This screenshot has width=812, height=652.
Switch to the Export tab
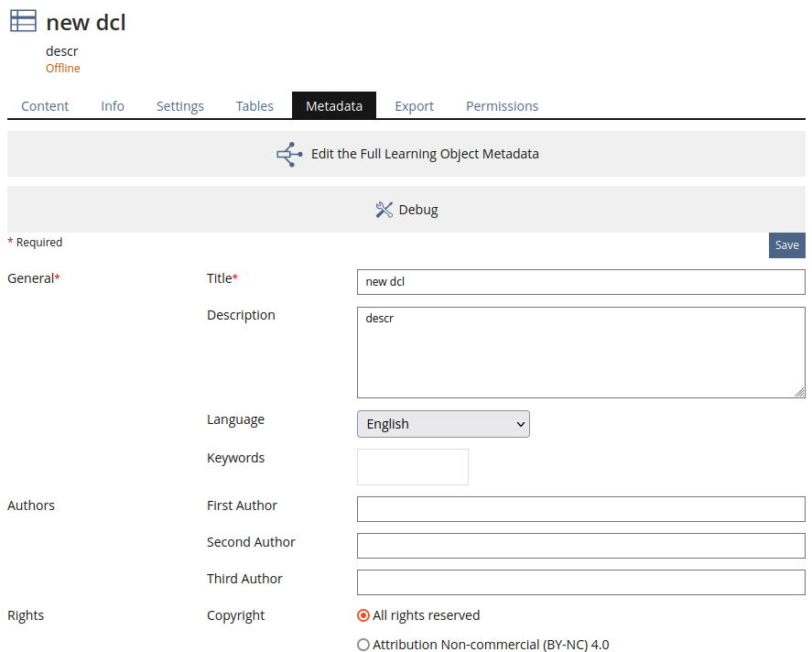click(x=414, y=106)
